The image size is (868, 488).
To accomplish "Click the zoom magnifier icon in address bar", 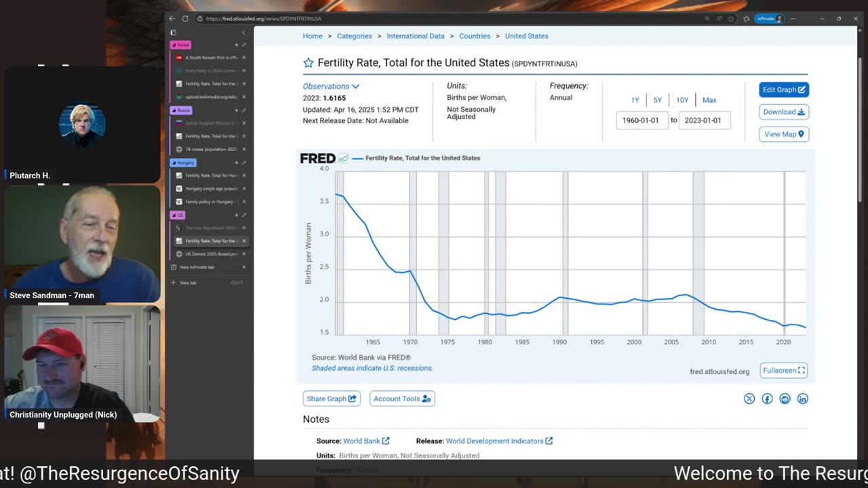I will pyautogui.click(x=707, y=19).
